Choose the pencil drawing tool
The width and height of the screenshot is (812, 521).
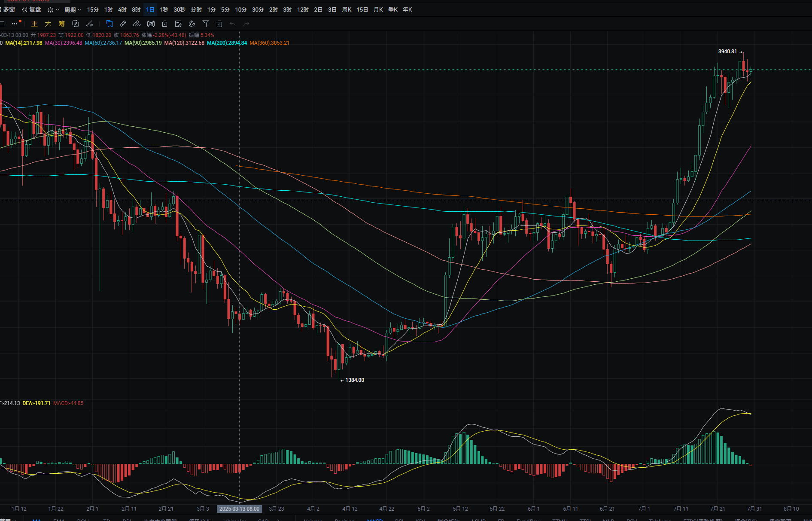[x=137, y=24]
